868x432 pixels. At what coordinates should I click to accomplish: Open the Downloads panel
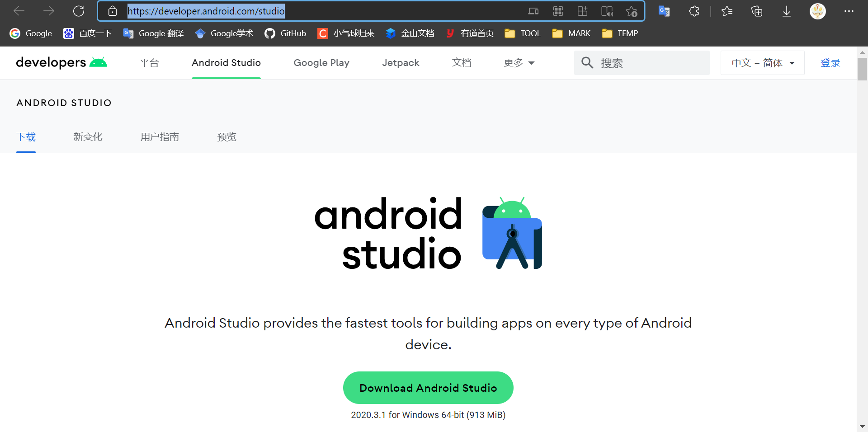787,11
